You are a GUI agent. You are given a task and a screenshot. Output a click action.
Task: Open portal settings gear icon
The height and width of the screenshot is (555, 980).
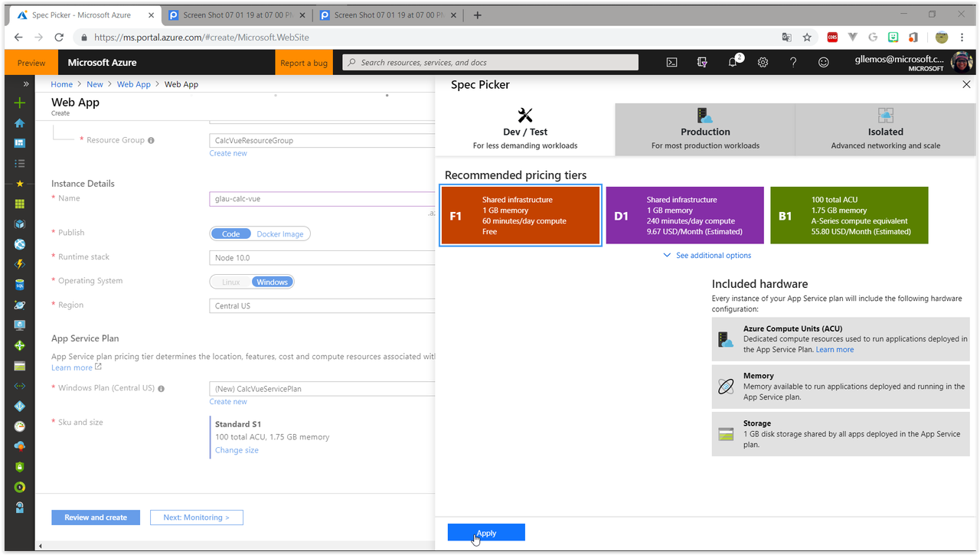[x=763, y=63]
